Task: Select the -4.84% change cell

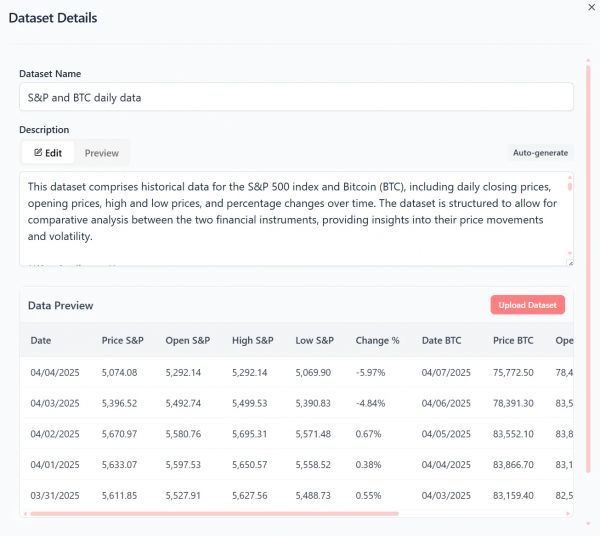Action: [373, 405]
